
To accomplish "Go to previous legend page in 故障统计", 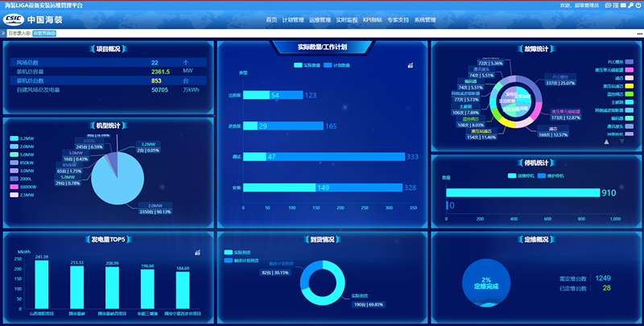I will coord(606,142).
